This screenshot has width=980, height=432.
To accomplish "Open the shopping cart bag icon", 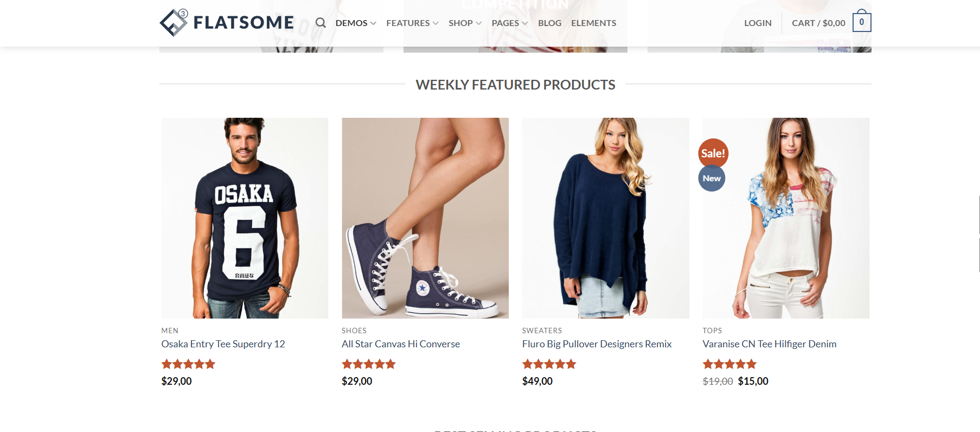I will 861,22.
